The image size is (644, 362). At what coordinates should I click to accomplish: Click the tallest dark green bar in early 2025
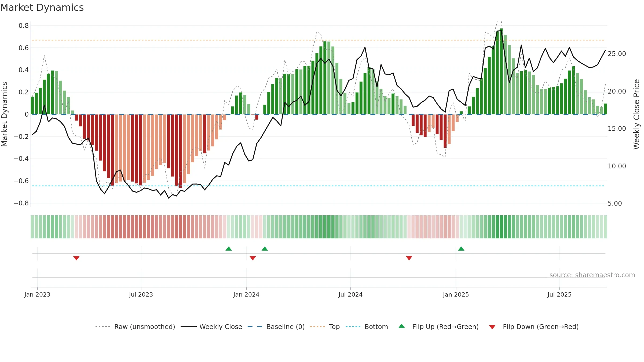pyautogui.click(x=501, y=71)
